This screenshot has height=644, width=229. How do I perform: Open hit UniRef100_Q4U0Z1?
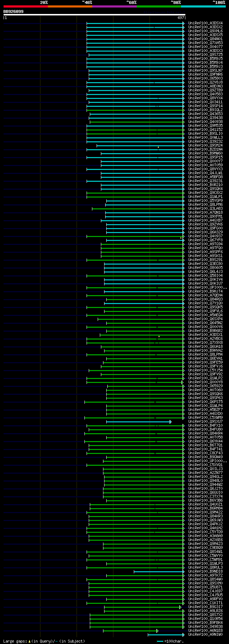click(205, 504)
